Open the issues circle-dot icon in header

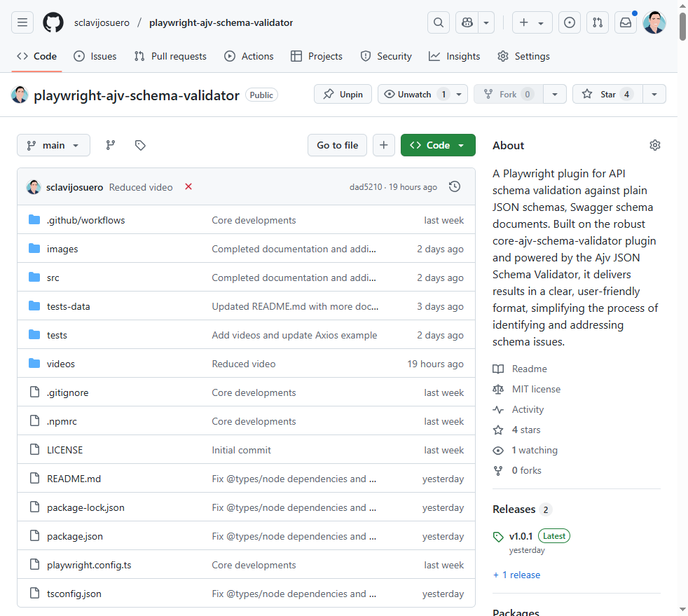(x=569, y=22)
